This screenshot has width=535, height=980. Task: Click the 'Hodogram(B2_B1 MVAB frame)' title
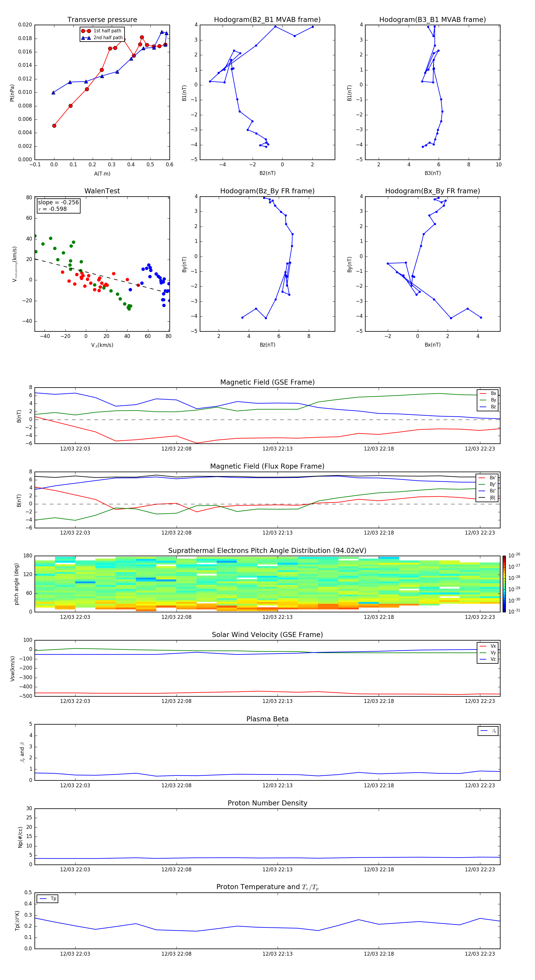pos(267,20)
